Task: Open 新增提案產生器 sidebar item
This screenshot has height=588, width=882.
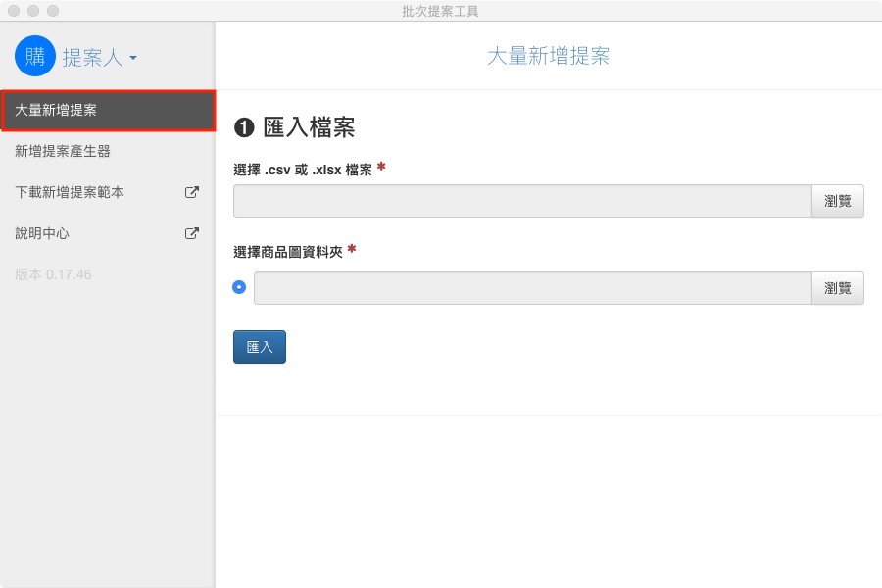Action: 108,151
